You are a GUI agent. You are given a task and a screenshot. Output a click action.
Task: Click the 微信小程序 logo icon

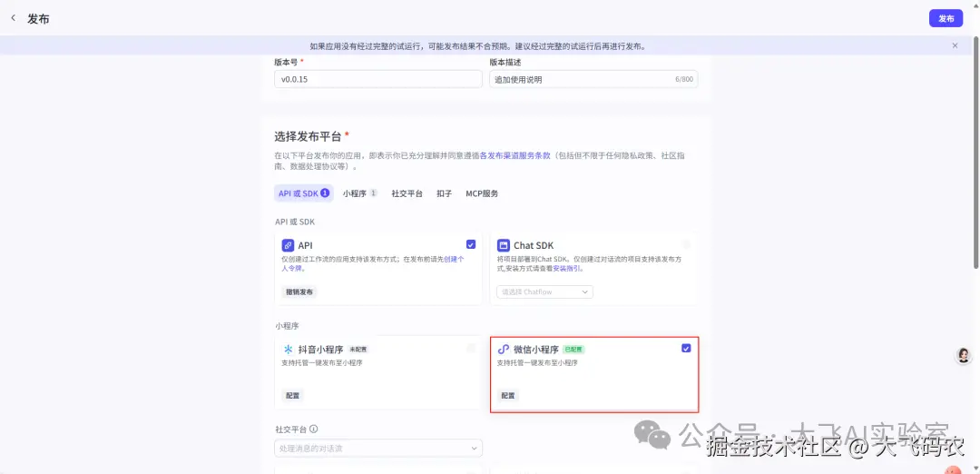[x=503, y=349]
